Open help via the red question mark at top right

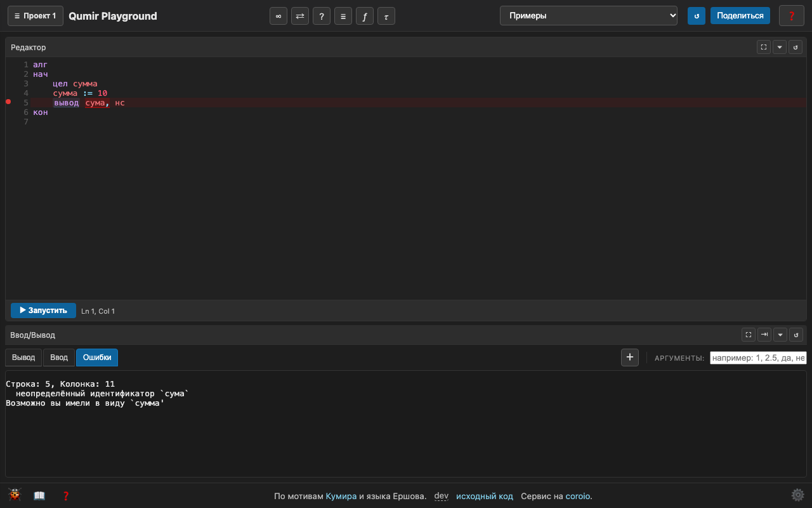pyautogui.click(x=792, y=16)
